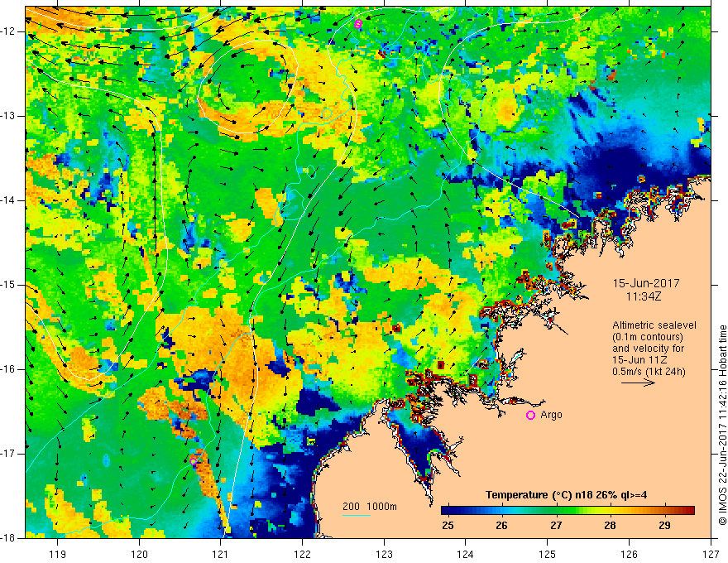
Task: Click the longitude axis label '127'
Action: [x=711, y=554]
